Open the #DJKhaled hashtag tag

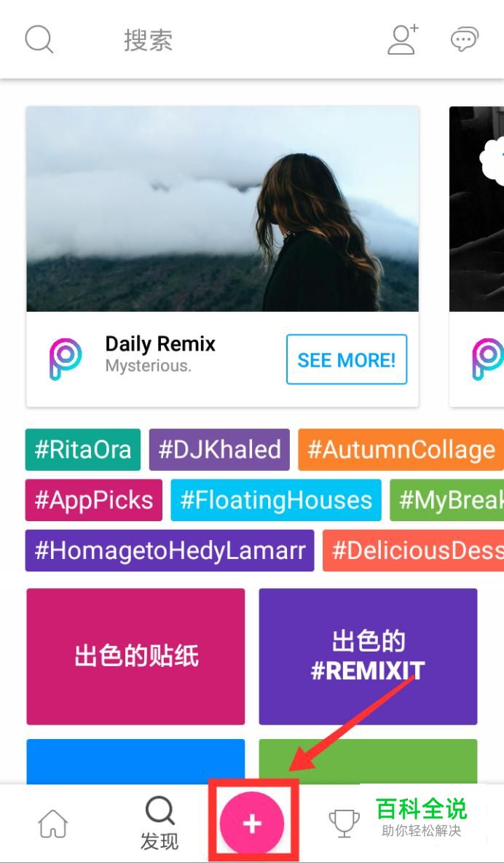[219, 450]
